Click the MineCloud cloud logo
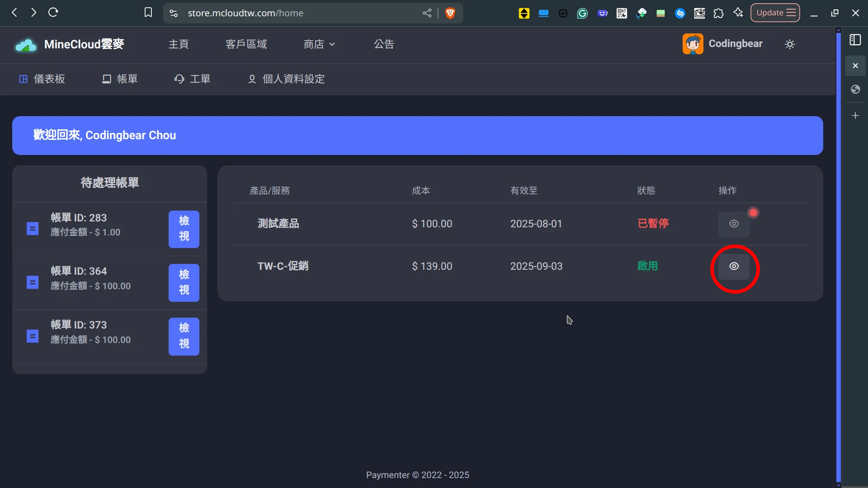 tap(26, 45)
